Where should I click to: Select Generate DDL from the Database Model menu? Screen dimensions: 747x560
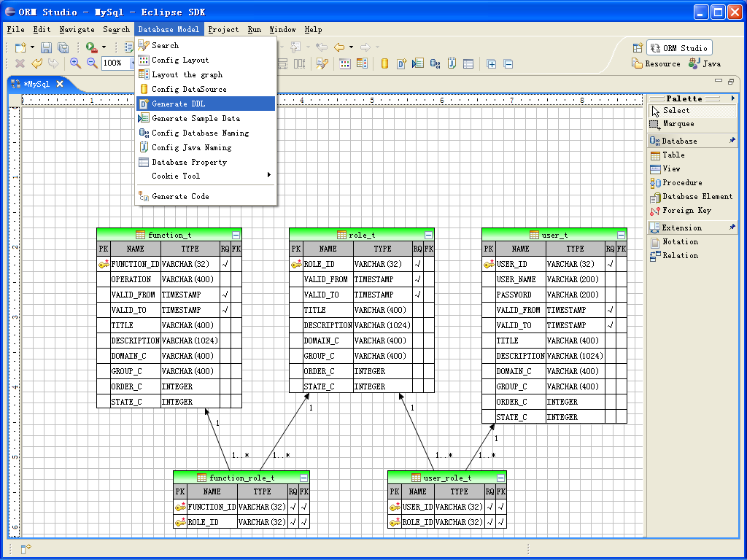(206, 104)
